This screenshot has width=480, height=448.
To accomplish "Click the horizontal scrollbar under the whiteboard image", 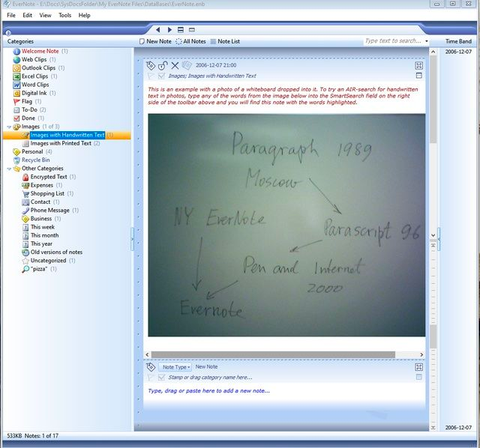I will [x=273, y=355].
